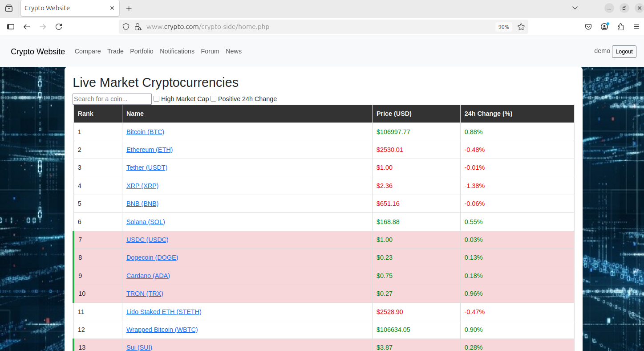644x351 pixels.
Task: Open a new tab with plus button
Action: click(129, 8)
